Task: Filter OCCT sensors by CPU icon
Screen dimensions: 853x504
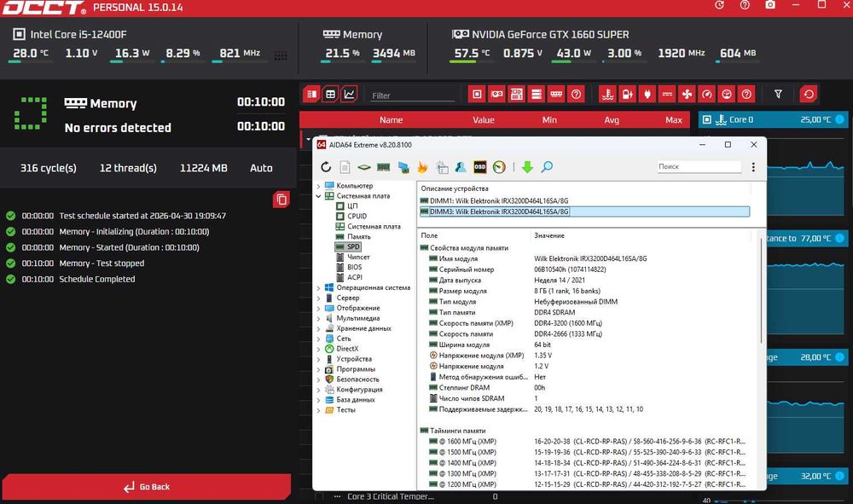Action: pos(477,94)
